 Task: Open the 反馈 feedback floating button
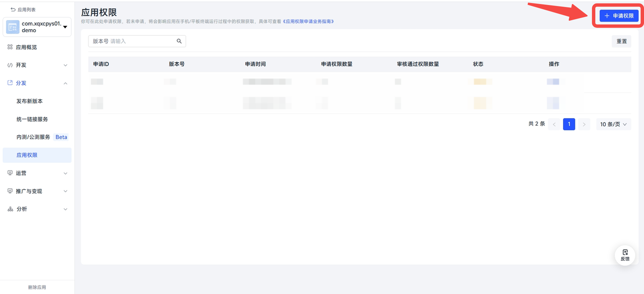point(625,255)
